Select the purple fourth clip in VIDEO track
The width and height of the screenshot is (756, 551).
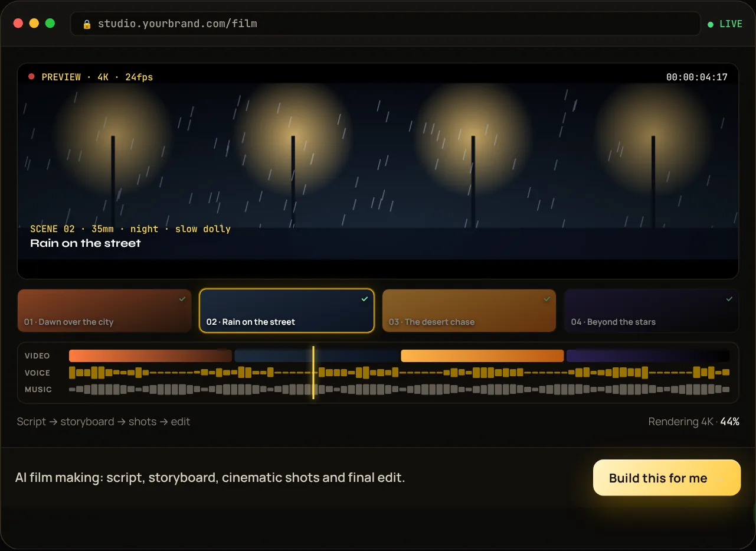pos(648,356)
